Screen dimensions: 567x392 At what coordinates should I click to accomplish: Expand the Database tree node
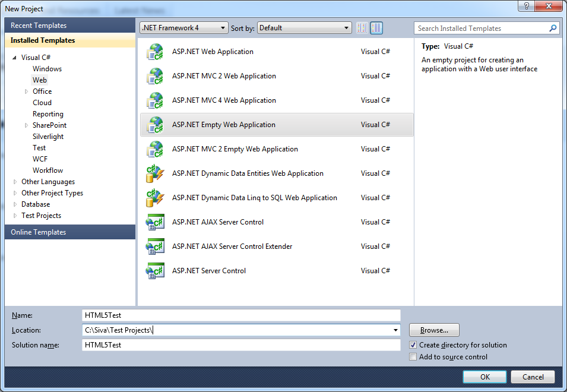pos(15,204)
